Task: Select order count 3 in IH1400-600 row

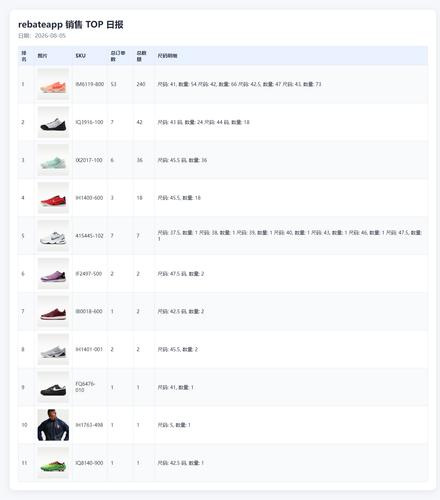Action: click(112, 198)
